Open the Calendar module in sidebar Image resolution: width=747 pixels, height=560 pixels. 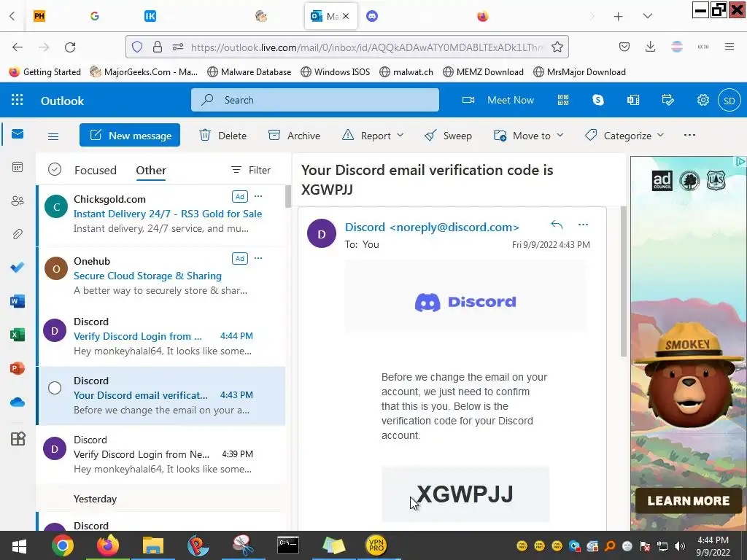18,167
